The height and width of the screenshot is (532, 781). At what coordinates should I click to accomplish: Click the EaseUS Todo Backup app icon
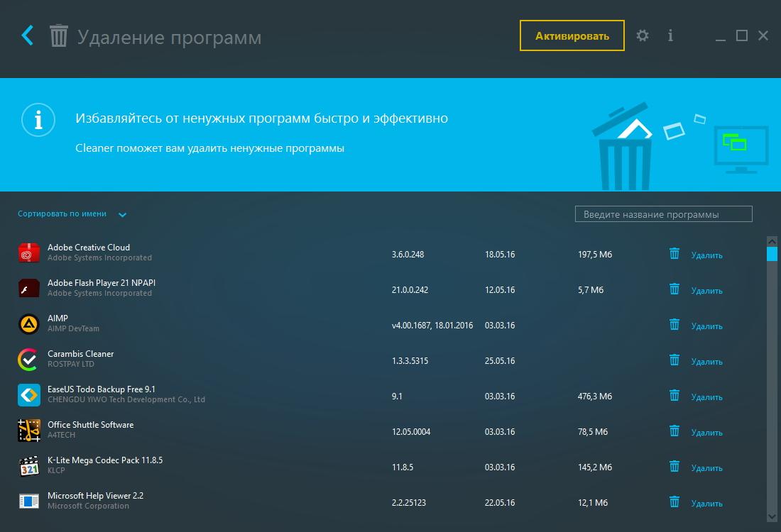[29, 395]
